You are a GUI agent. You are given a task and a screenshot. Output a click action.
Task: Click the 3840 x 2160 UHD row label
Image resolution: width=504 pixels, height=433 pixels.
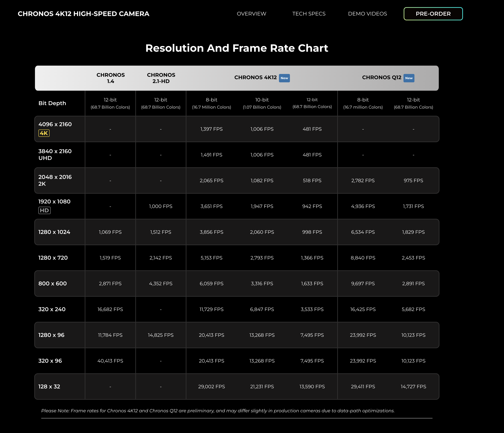(55, 155)
